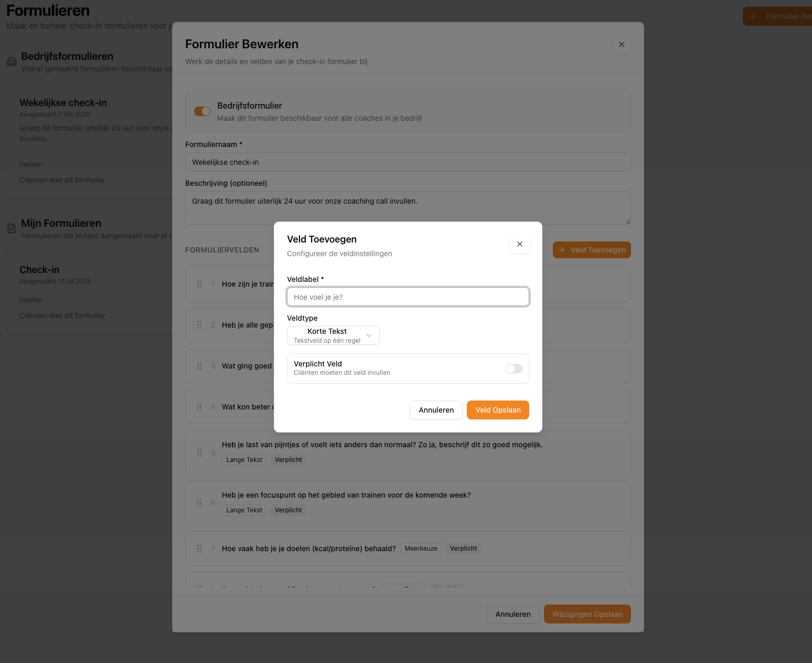Click the Beschrijving textarea resize grip
This screenshot has width=812, height=663.
(x=627, y=222)
